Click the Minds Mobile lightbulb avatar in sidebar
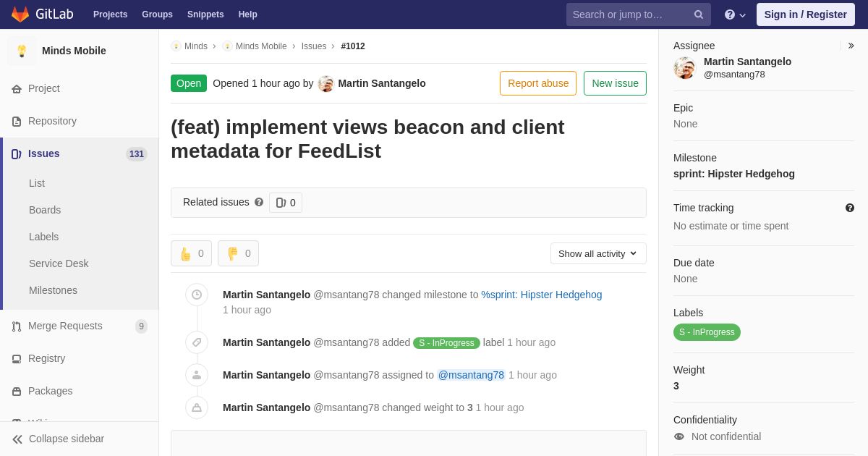The height and width of the screenshot is (456, 868). pos(22,51)
